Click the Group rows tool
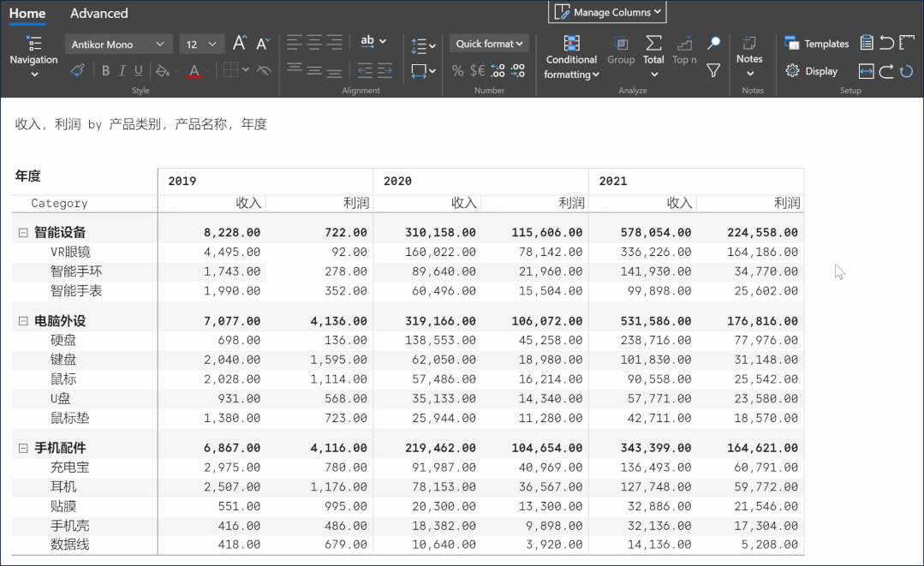Viewport: 924px width, 566px height. tap(621, 50)
